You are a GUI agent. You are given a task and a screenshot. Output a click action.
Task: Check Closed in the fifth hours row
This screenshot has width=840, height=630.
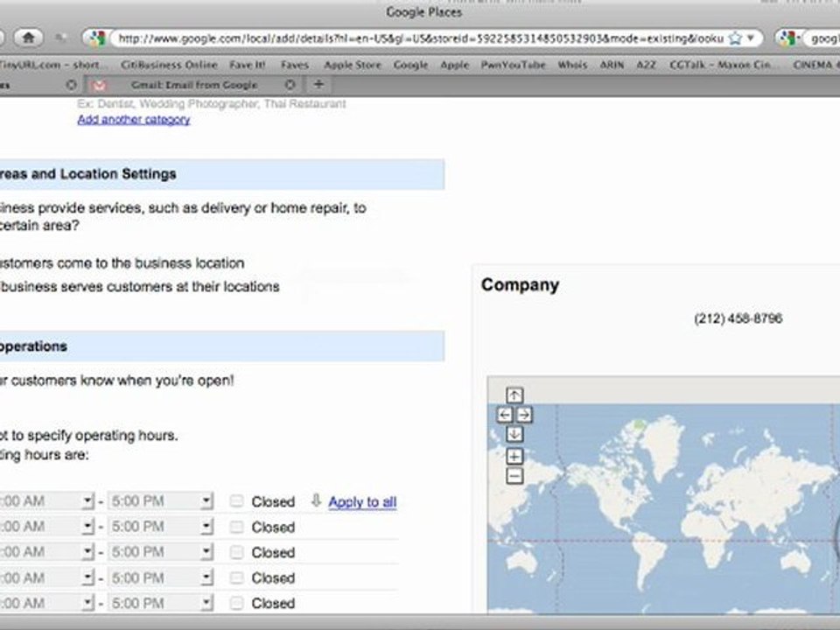click(236, 603)
